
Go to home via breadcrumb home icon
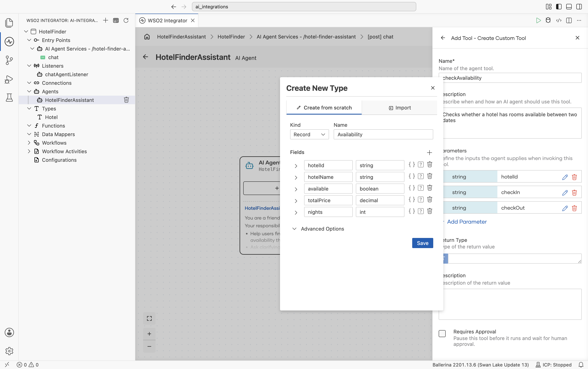click(x=147, y=37)
